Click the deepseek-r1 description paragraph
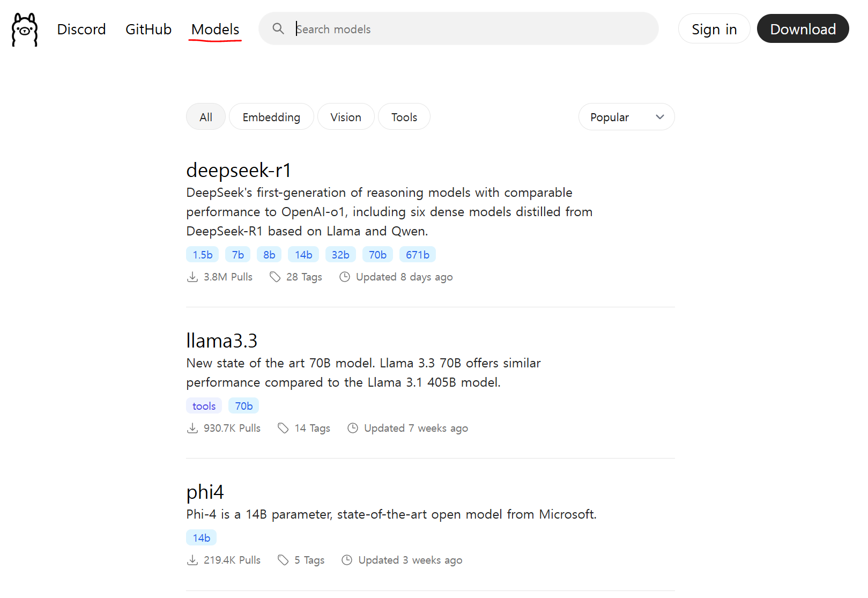Image resolution: width=868 pixels, height=598 pixels. pos(389,212)
